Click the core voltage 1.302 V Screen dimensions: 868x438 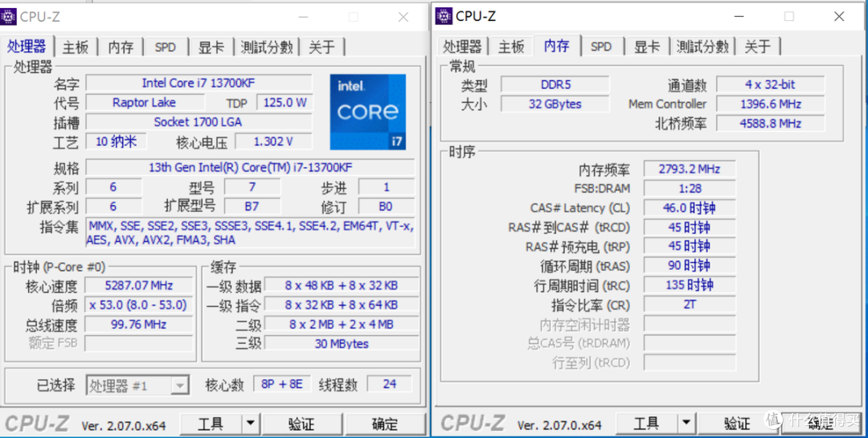(x=273, y=141)
